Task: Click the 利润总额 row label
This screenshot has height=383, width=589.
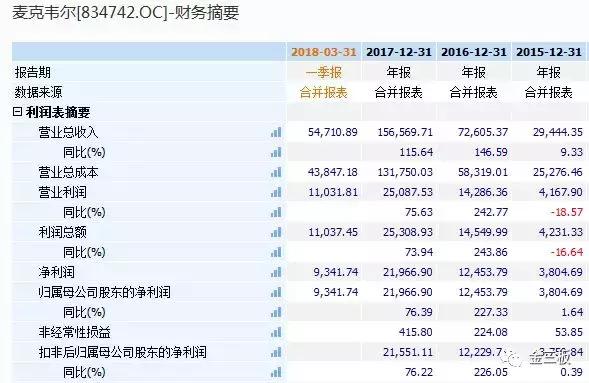Action: pyautogui.click(x=62, y=232)
